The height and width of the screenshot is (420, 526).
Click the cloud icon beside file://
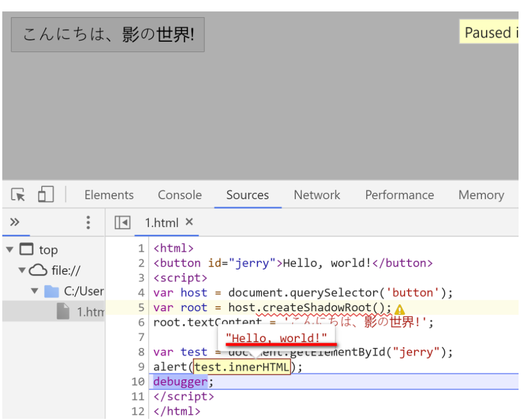tap(38, 270)
